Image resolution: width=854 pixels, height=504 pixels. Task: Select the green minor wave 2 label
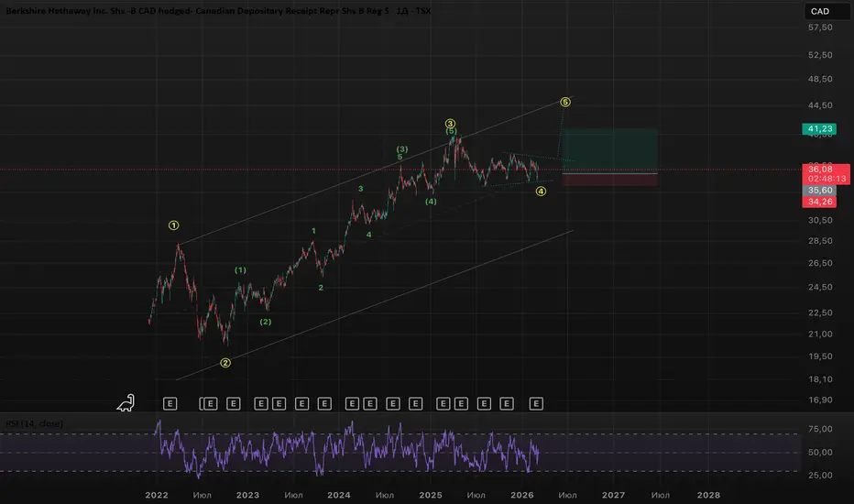tap(321, 287)
